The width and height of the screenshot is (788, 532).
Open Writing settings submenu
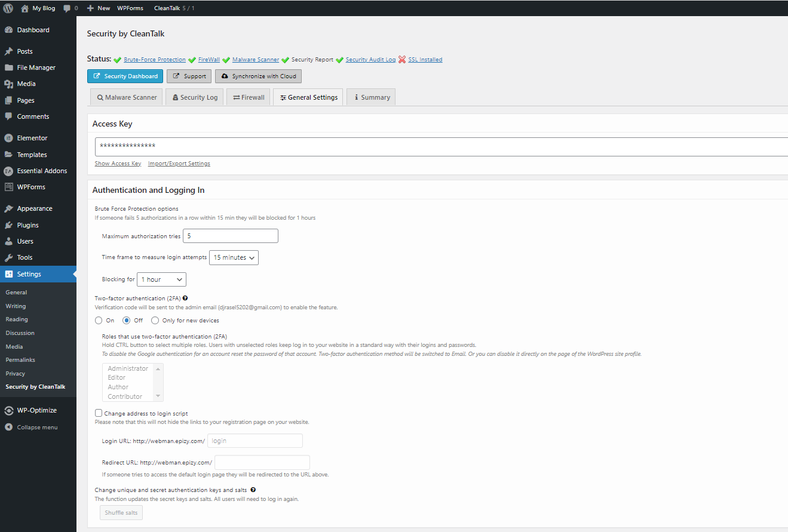pyautogui.click(x=16, y=306)
